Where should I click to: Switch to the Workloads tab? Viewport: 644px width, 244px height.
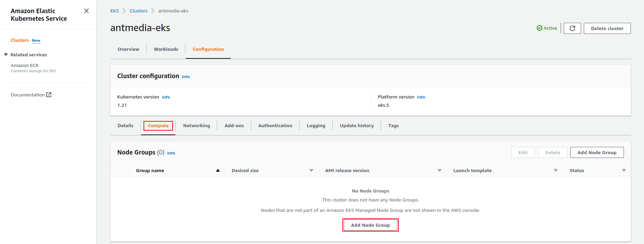click(x=166, y=49)
